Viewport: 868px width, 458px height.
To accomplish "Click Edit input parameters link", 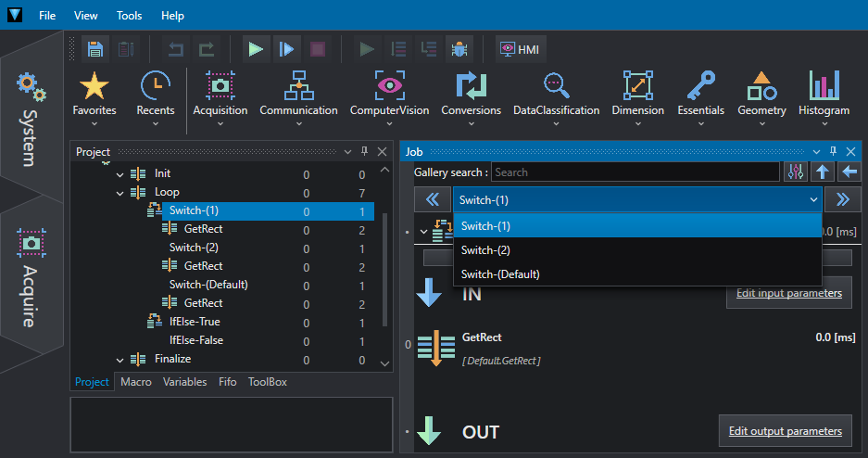I will 789,293.
